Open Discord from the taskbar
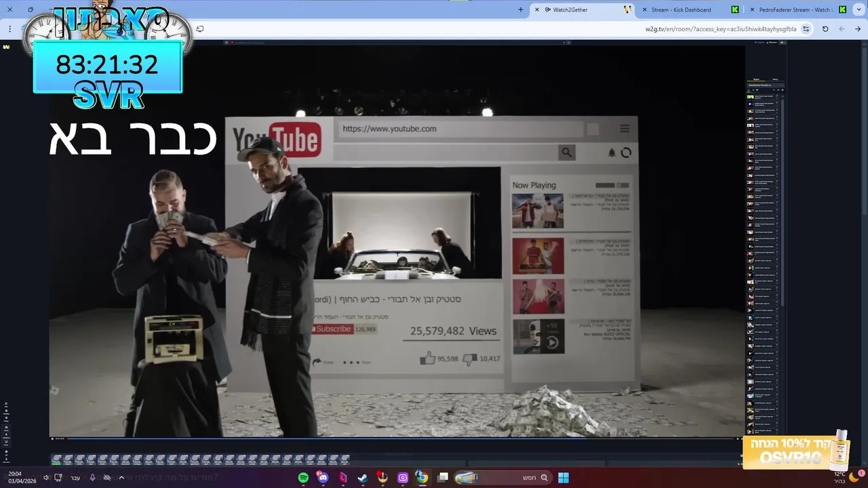 (x=323, y=478)
